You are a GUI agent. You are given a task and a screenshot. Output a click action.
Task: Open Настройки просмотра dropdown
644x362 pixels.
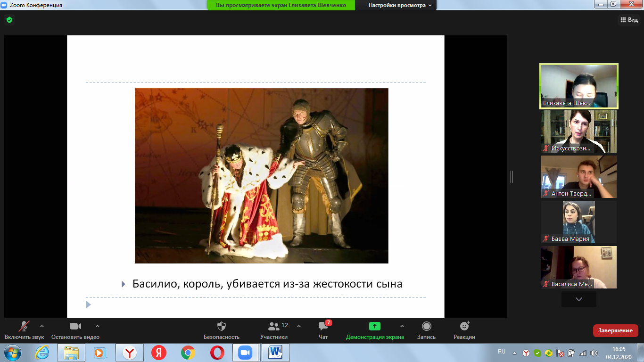tap(400, 5)
